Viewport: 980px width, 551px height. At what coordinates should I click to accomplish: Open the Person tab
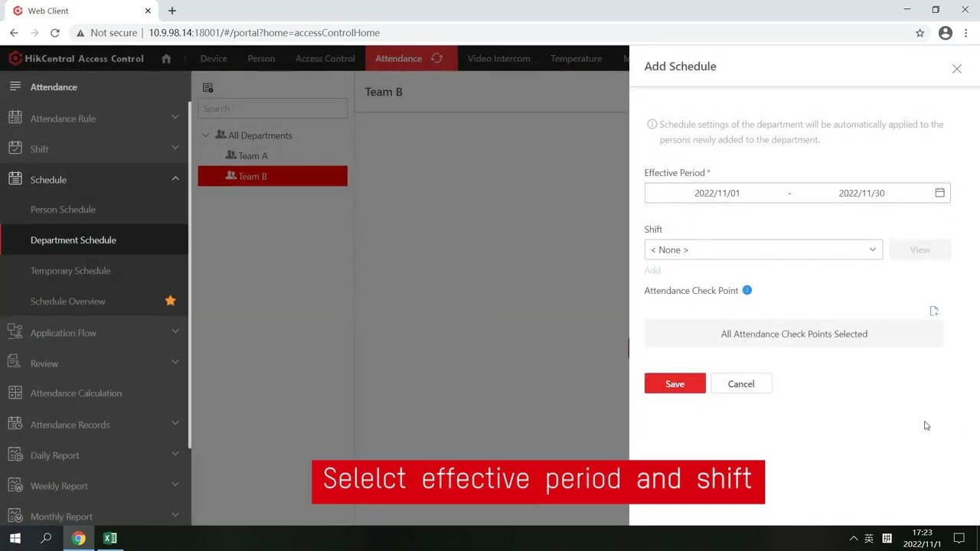click(x=261, y=58)
